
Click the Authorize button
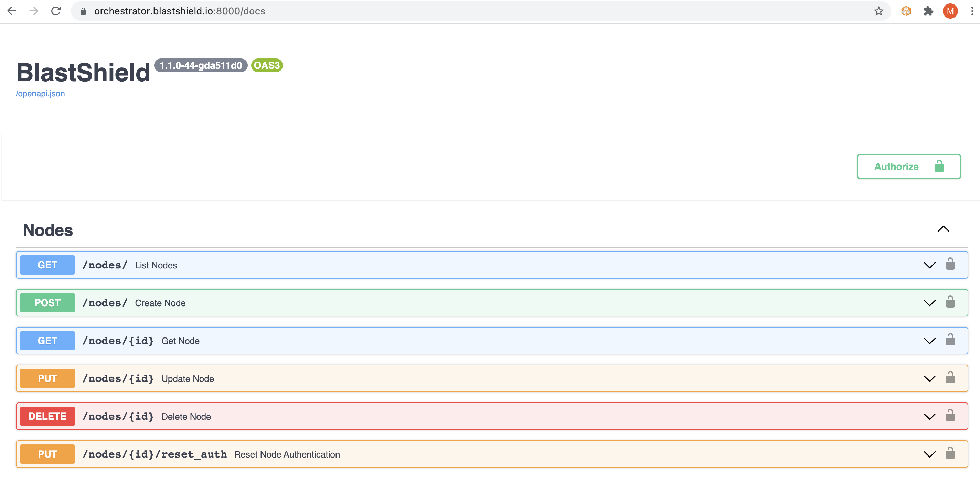[896, 166]
